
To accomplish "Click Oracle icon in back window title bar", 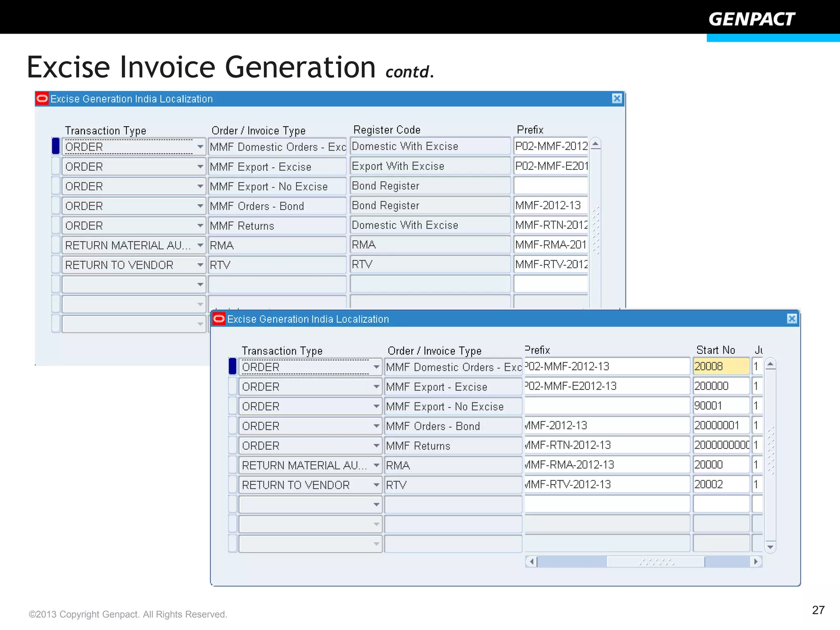I will (x=42, y=98).
